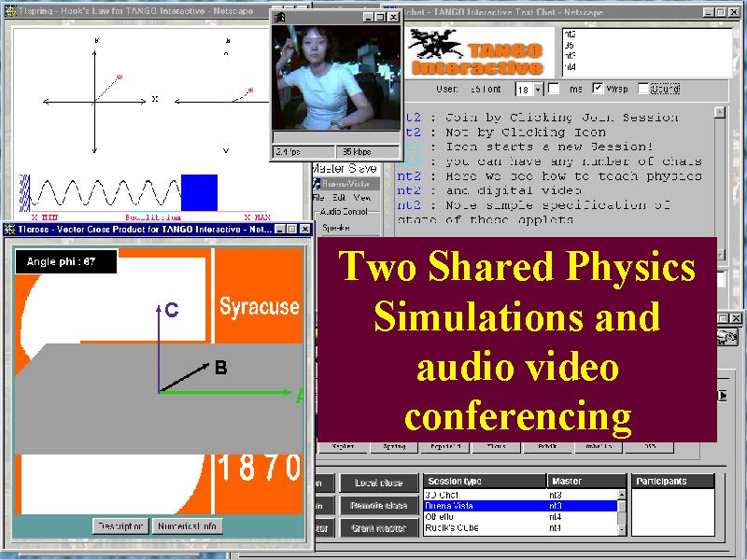
Task: Click the chat line 'Not by Clicking Icon'
Action: point(526,132)
